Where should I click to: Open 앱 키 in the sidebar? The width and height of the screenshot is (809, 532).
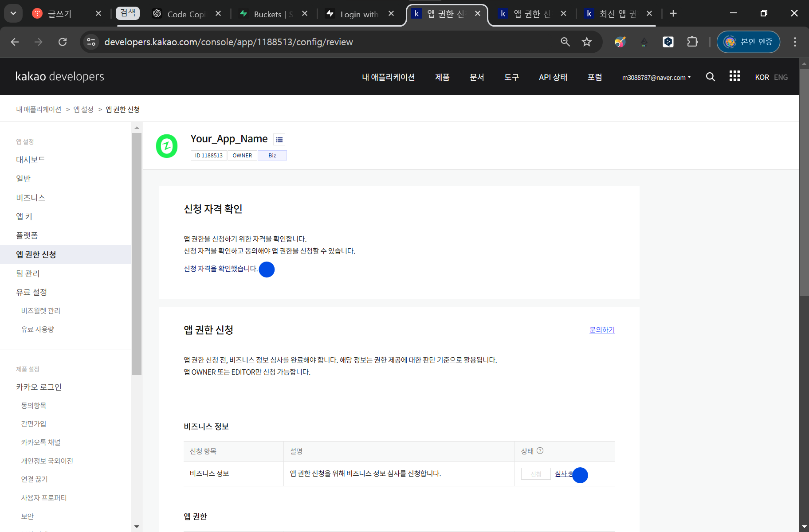click(24, 216)
